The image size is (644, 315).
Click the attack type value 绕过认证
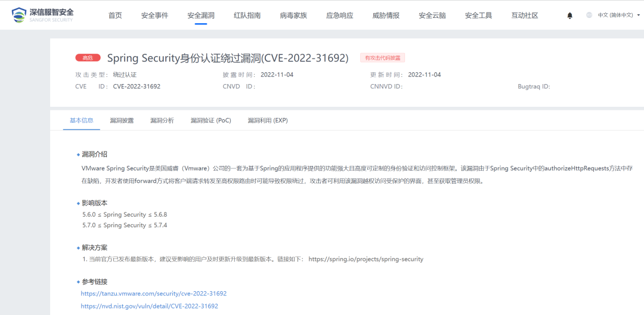coord(125,75)
